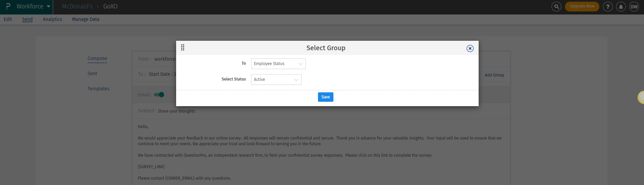The height and width of the screenshot is (185, 644).
Task: Click the subject field 'Share your thoughts'
Action: (176, 111)
